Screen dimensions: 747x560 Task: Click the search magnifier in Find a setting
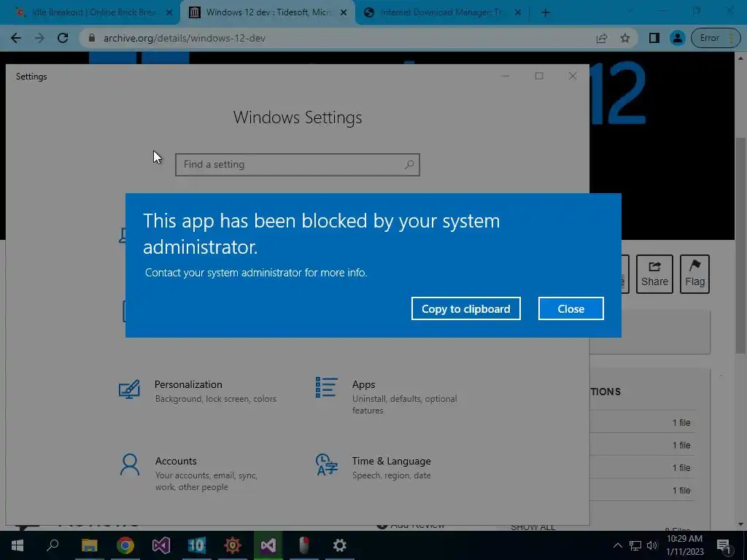coord(409,164)
